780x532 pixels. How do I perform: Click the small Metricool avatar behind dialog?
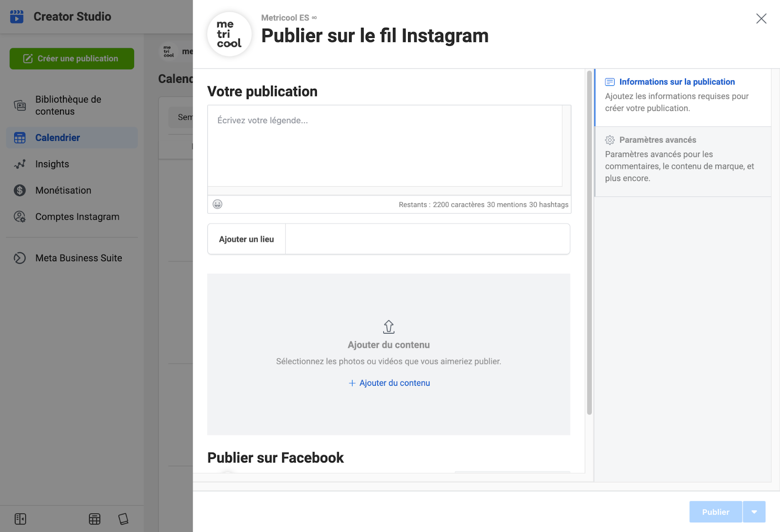point(168,52)
